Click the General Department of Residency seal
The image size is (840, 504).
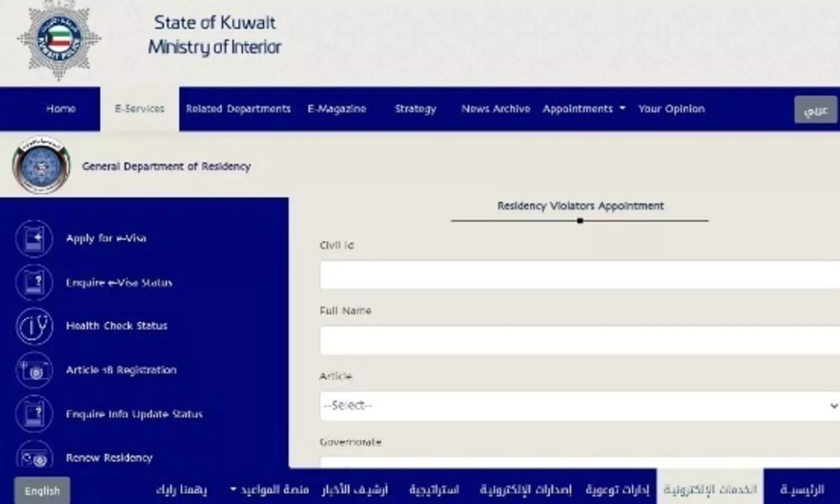(41, 166)
